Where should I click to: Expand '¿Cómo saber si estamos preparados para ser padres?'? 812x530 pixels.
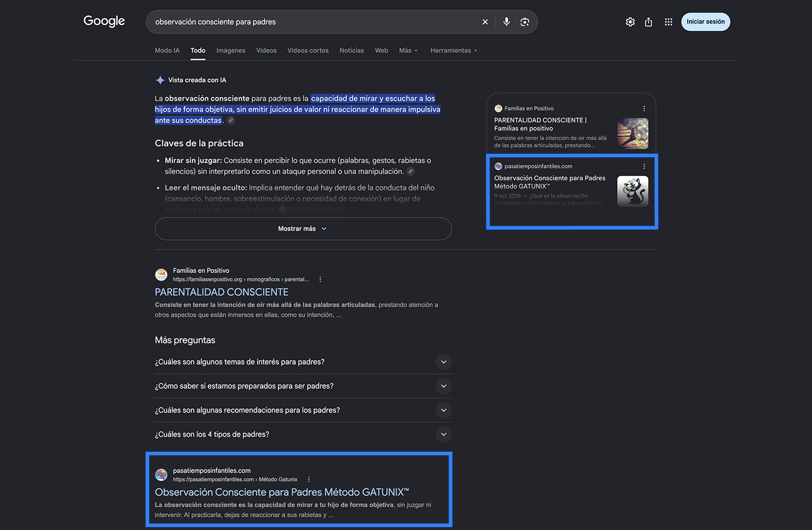(x=303, y=386)
